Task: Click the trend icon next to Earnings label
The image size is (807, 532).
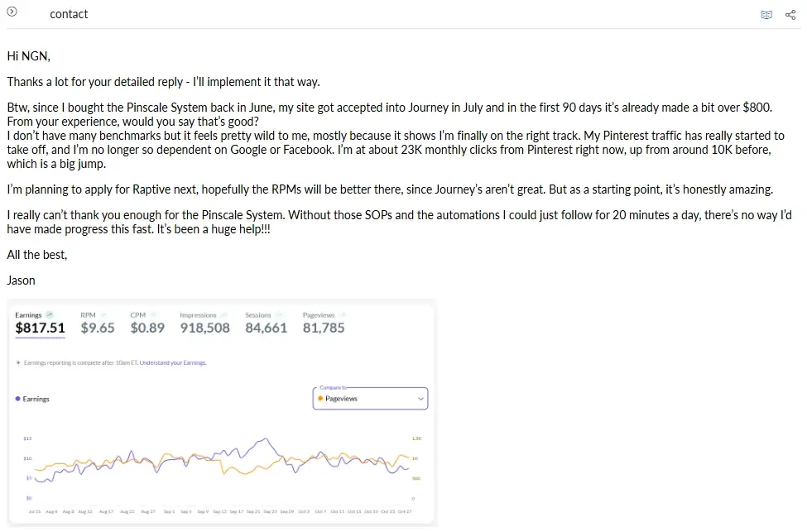Action: pos(50,314)
